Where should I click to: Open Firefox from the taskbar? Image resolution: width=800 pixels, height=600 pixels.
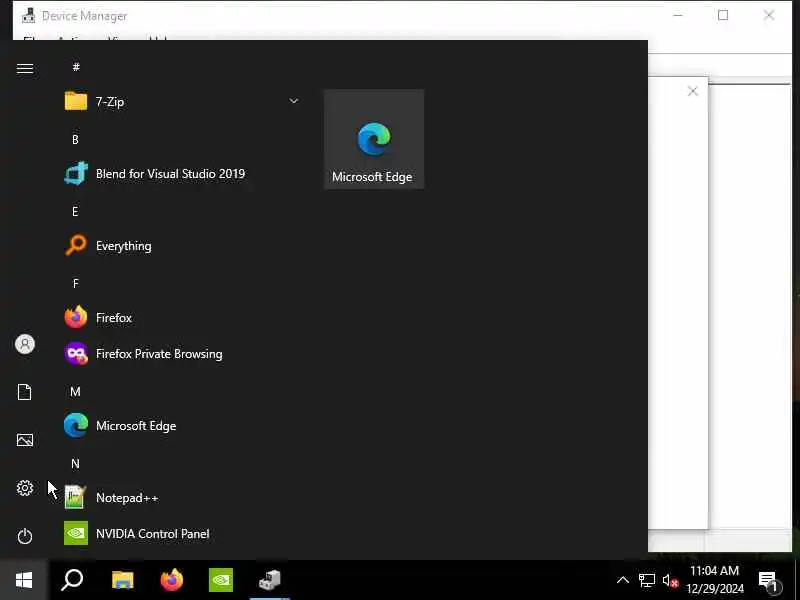point(171,580)
